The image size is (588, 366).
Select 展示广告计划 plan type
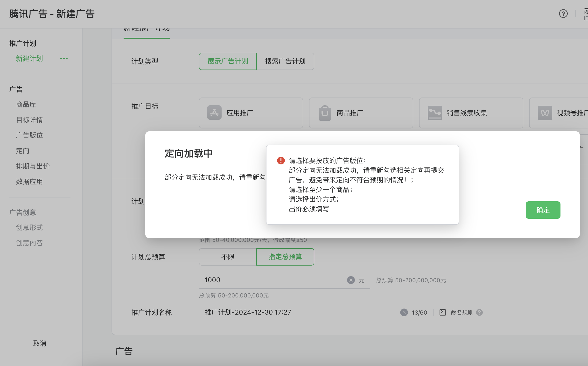(227, 61)
